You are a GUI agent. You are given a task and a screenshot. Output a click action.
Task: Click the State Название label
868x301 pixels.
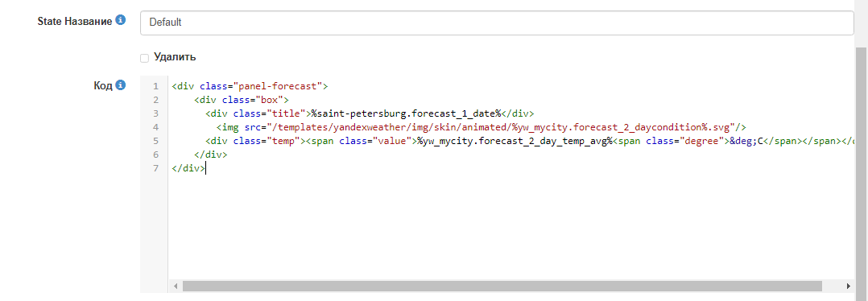point(75,22)
